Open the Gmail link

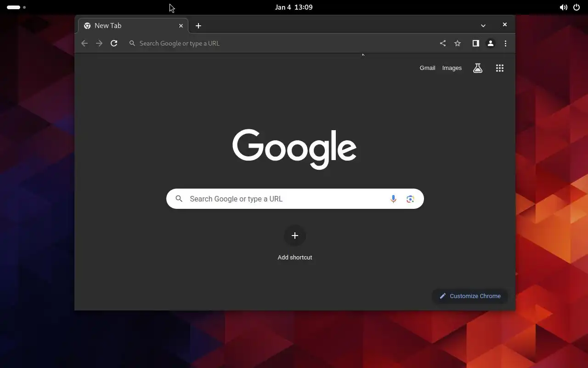pos(427,68)
